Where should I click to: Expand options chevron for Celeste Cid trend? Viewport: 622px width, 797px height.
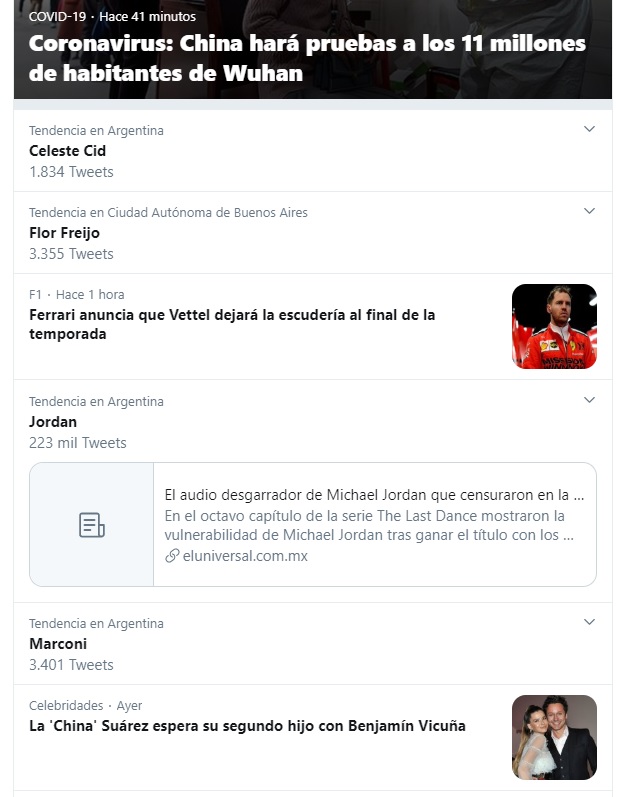(x=589, y=129)
